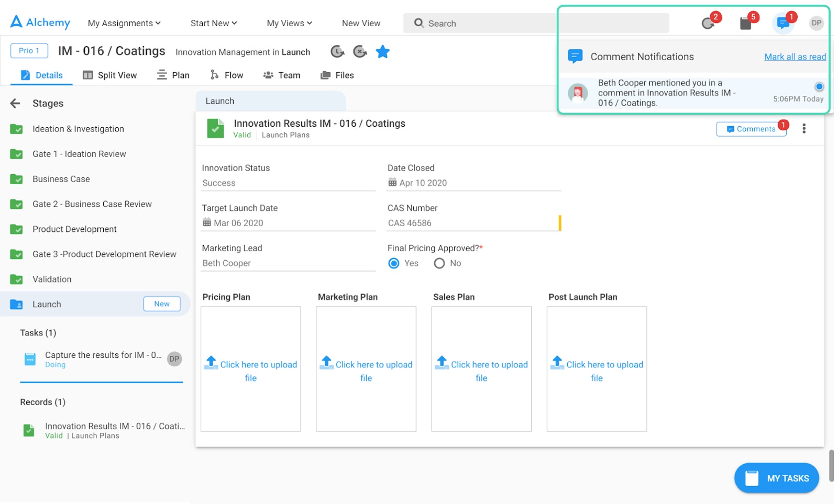The height and width of the screenshot is (504, 838).
Task: Switch to the Files tab
Action: point(337,75)
